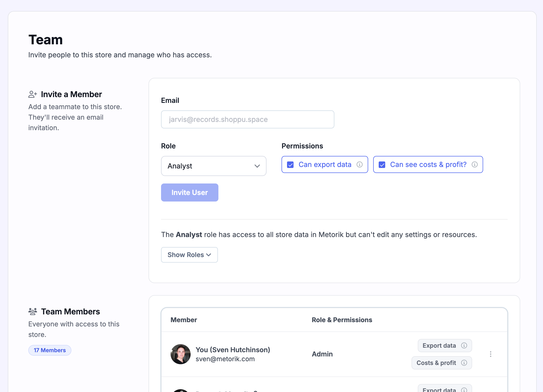The image size is (543, 392).
Task: Click the Team Members group icon
Action: (33, 311)
